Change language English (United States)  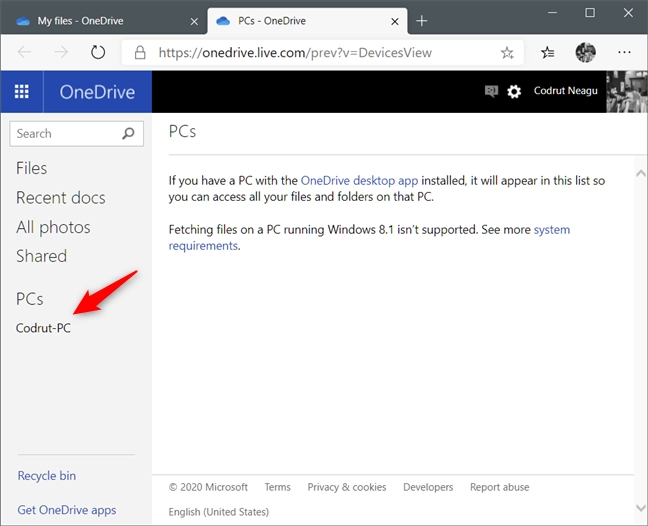219,512
